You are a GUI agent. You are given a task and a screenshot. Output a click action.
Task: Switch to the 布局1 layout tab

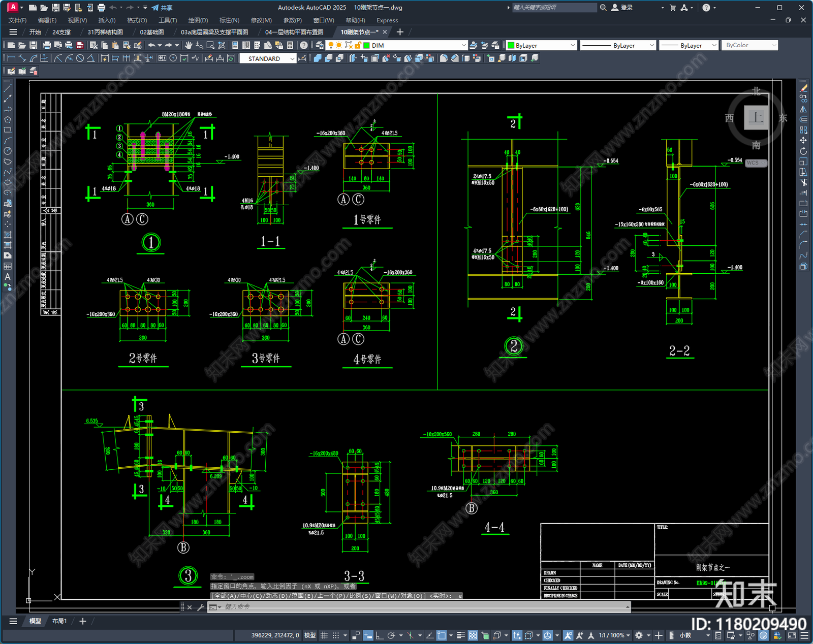(59, 621)
